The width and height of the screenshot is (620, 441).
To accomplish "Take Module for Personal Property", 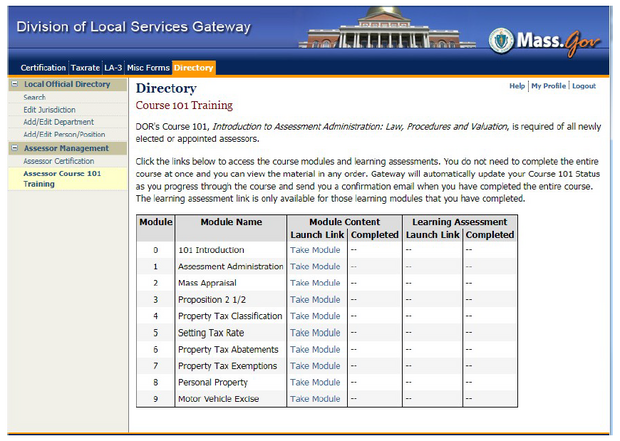I will coord(315,382).
